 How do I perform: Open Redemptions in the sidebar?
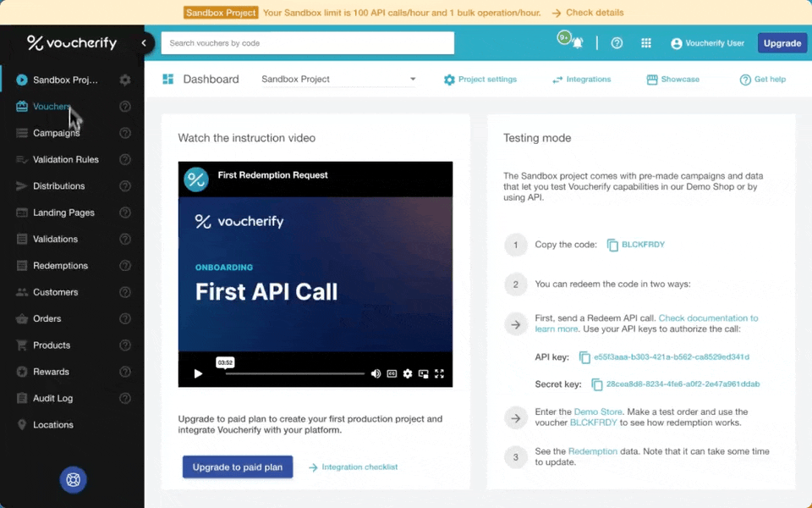(x=61, y=265)
